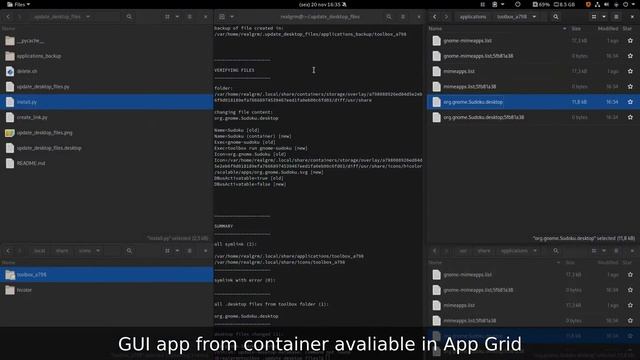Open view options dropdown in usr/share/applications window
This screenshot has width=640, height=360.
point(604,251)
